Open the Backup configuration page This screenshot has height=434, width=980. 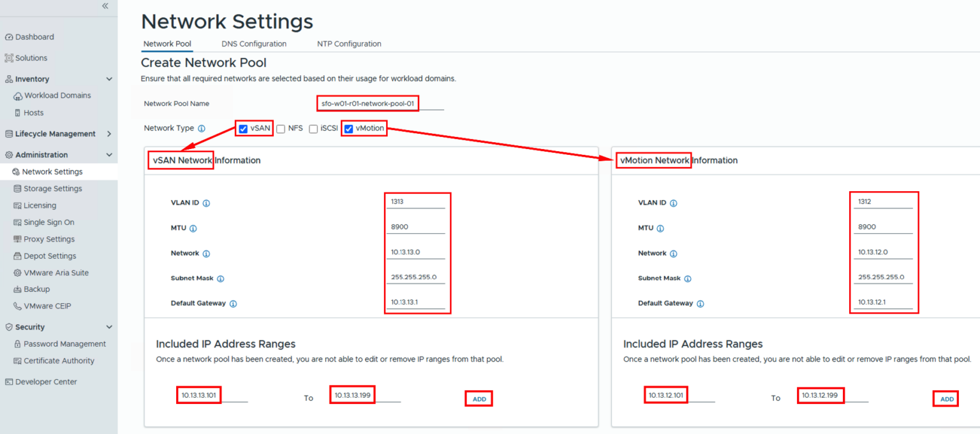[36, 289]
